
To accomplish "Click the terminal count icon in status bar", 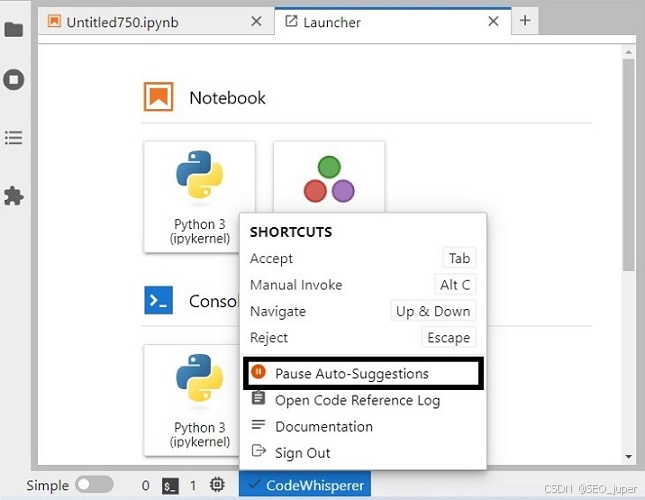I will [170, 486].
